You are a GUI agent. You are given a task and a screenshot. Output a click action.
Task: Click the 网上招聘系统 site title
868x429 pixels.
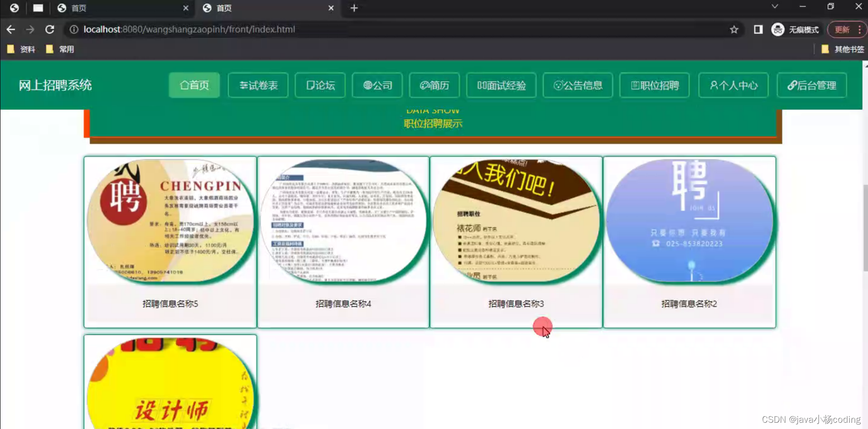coord(55,85)
